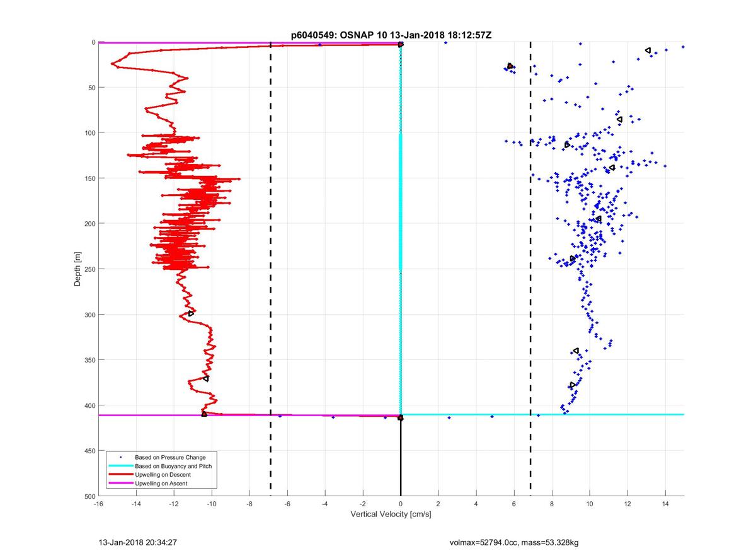
Task: Click the blue dot legend sample
Action: (x=120, y=457)
